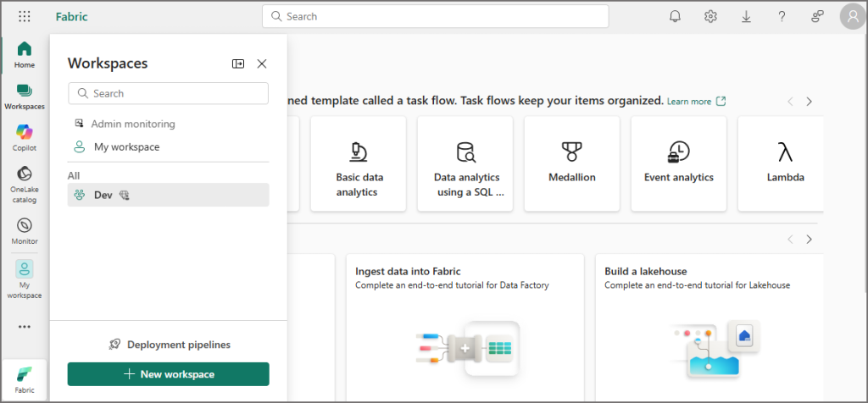Screen dimensions: 868x403
Task: Go to next task flow templates
Action: click(809, 102)
